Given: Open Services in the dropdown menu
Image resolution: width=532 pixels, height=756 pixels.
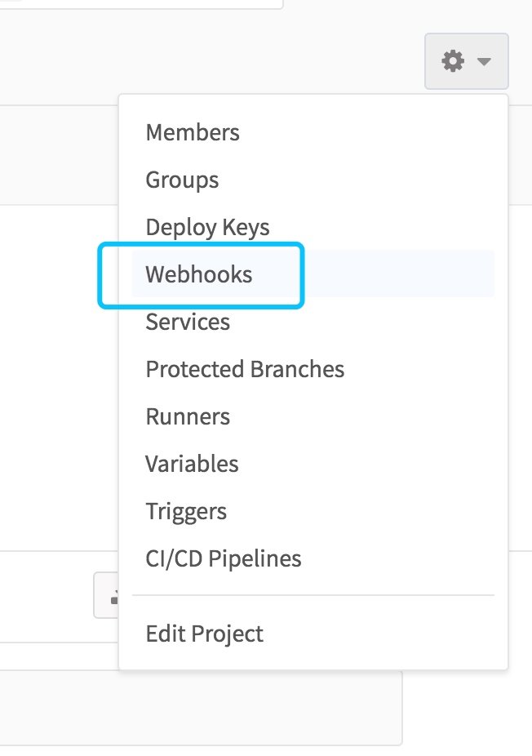Looking at the screenshot, I should point(188,322).
